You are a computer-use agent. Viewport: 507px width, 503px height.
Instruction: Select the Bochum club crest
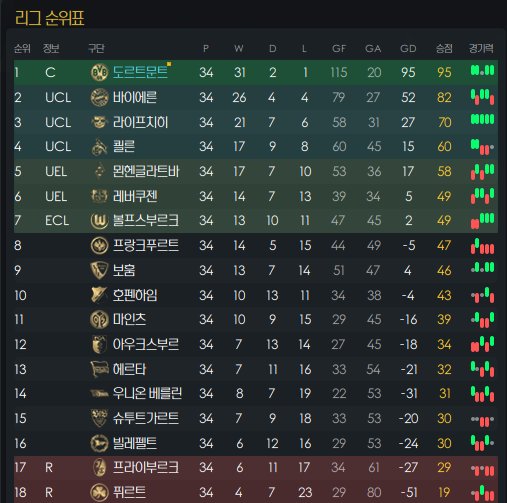(99, 270)
